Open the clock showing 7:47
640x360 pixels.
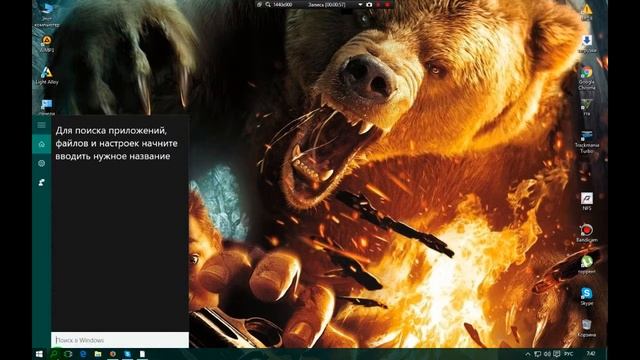pyautogui.click(x=590, y=354)
